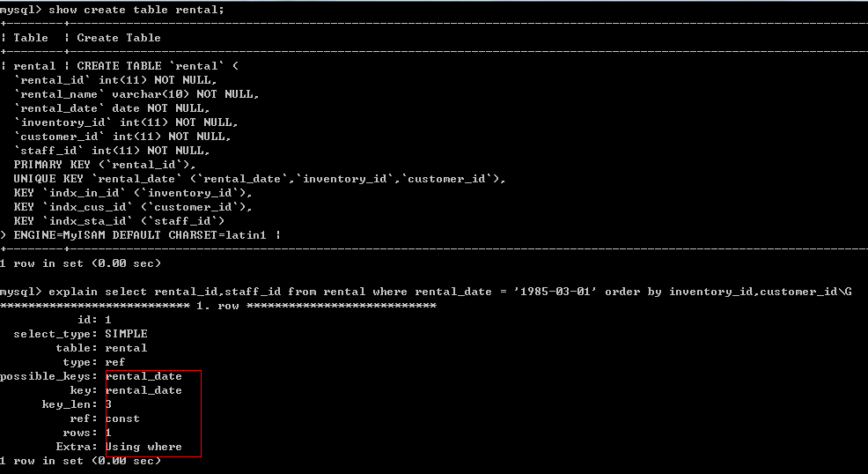Click the staff_id int(11) definition line
868x474 pixels.
112,151
